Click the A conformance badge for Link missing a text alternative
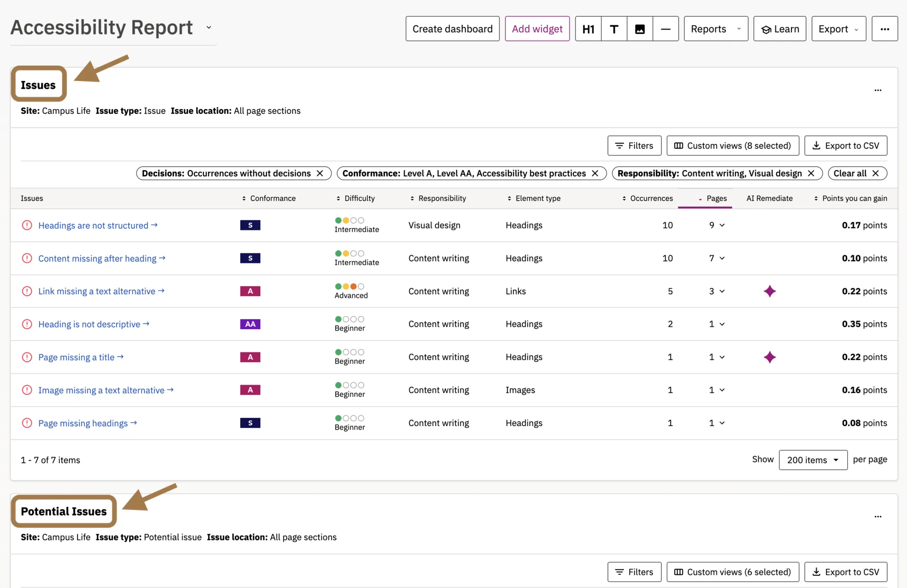The height and width of the screenshot is (588, 907). (250, 291)
